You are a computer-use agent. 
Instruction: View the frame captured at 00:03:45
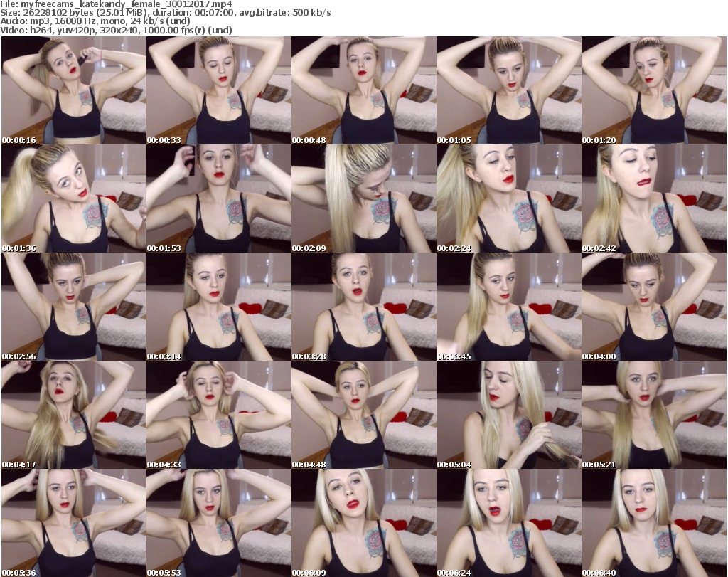(508, 307)
